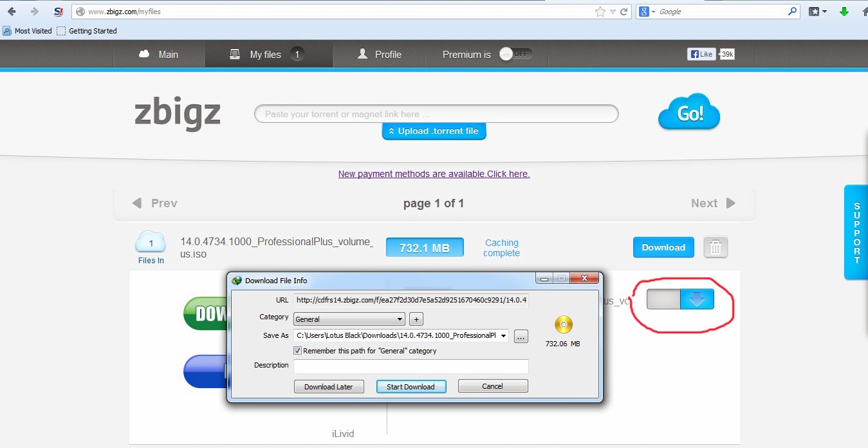Click the torrent or magnet link field
868x448 pixels.
click(436, 114)
